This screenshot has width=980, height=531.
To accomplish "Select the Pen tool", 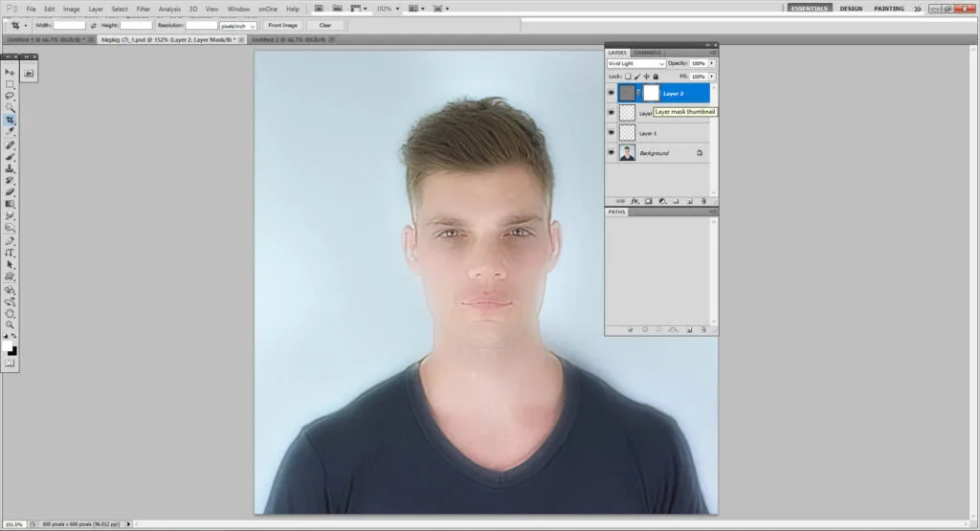I will (x=10, y=241).
